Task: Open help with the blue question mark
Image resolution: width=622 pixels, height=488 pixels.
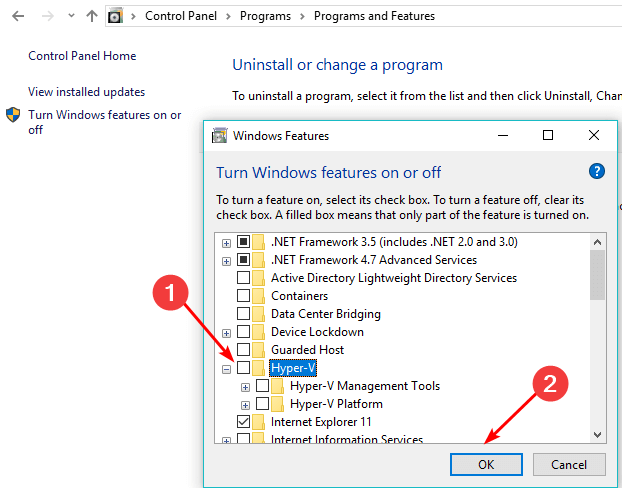Action: click(x=597, y=171)
